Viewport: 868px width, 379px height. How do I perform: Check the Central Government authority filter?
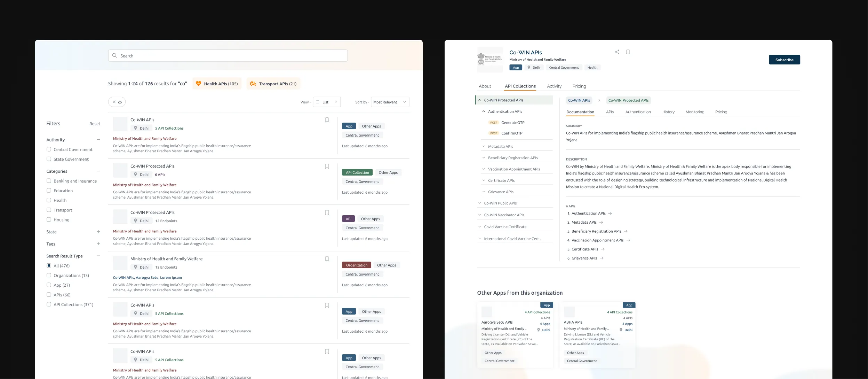(49, 149)
